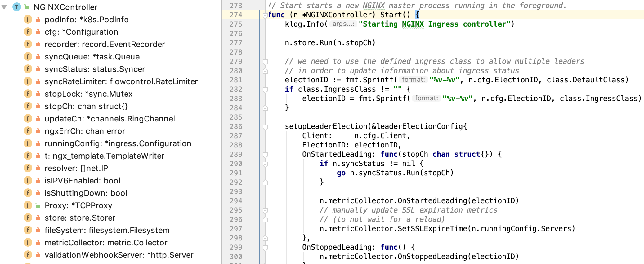Select cfg: *Configuration field

click(81, 32)
